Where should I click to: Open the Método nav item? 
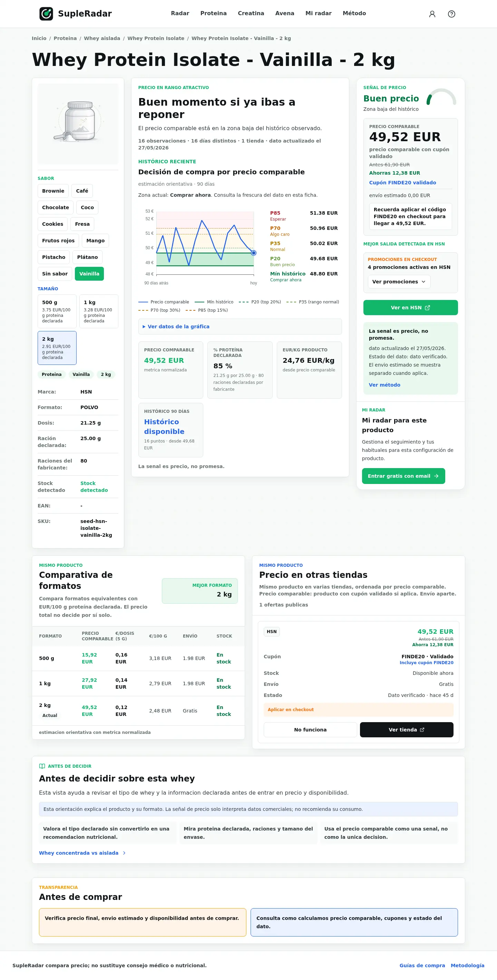pos(354,13)
